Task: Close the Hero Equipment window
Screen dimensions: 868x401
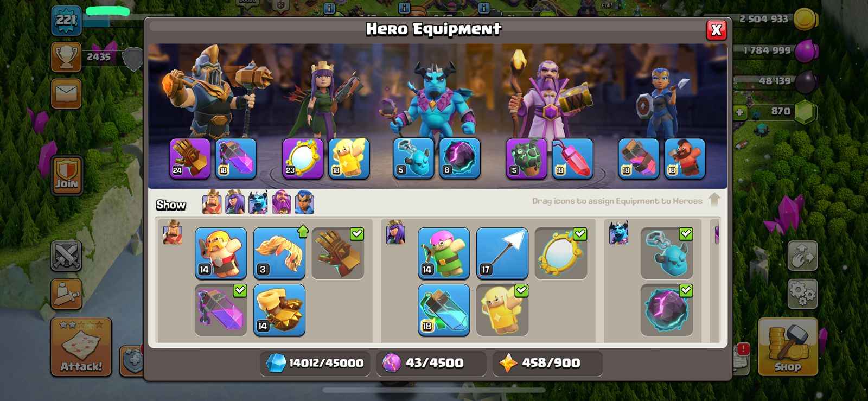Action: pyautogui.click(x=716, y=30)
